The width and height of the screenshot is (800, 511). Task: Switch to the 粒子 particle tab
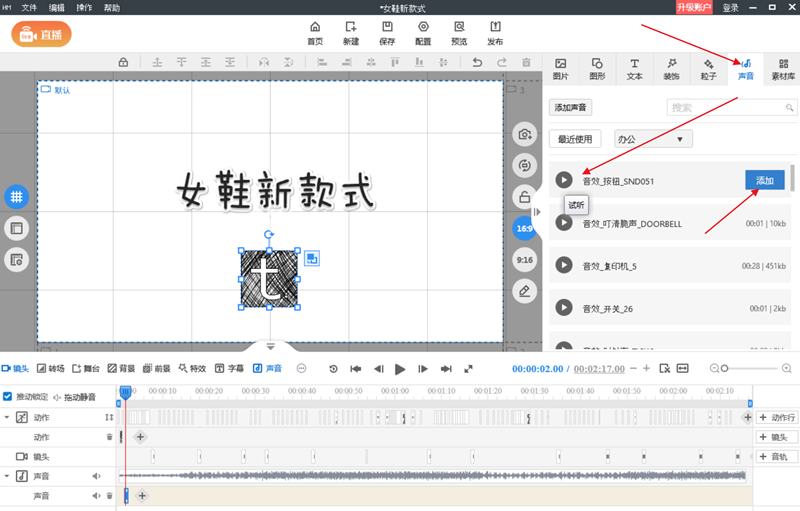point(709,69)
